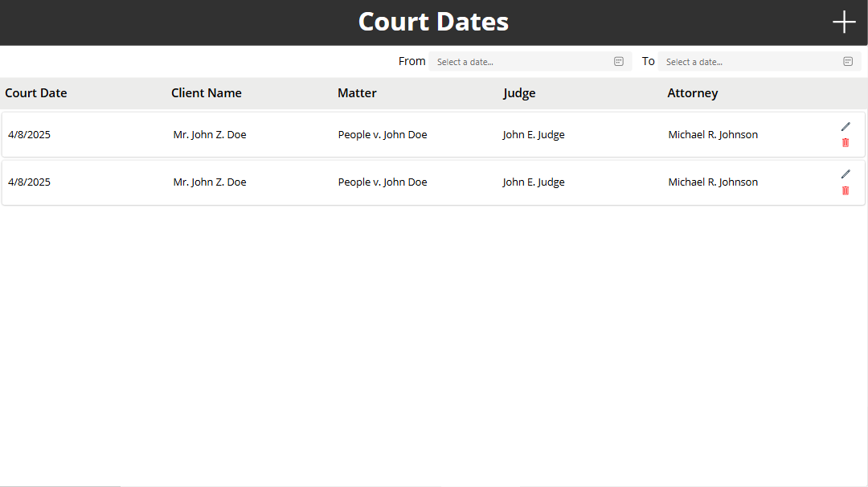
Task: Click Michael R. Johnson in second row
Action: (713, 182)
